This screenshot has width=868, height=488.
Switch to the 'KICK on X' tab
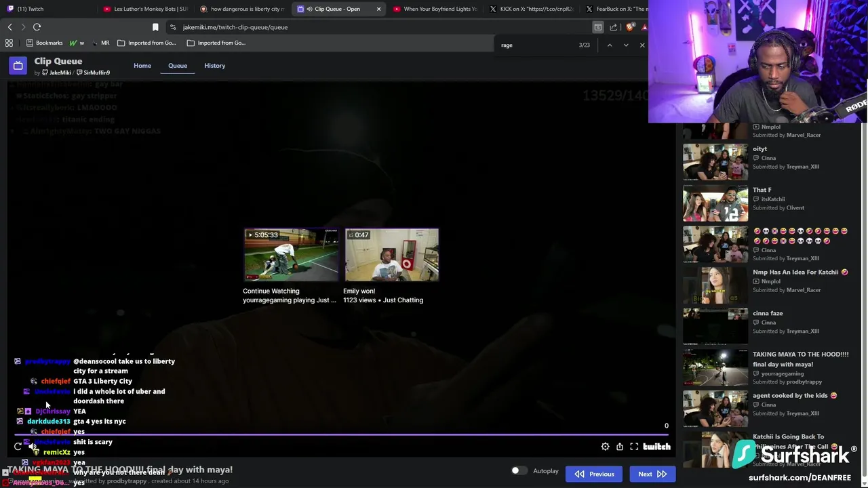pos(532,9)
